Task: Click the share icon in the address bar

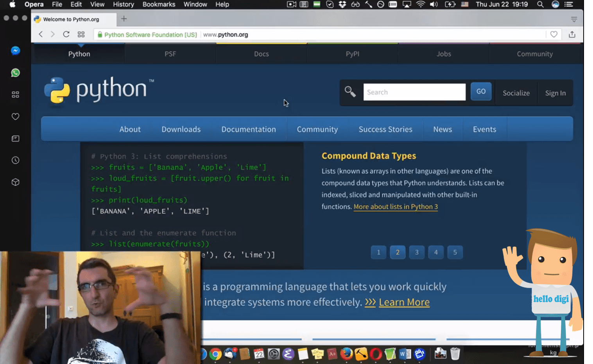Action: [x=572, y=34]
